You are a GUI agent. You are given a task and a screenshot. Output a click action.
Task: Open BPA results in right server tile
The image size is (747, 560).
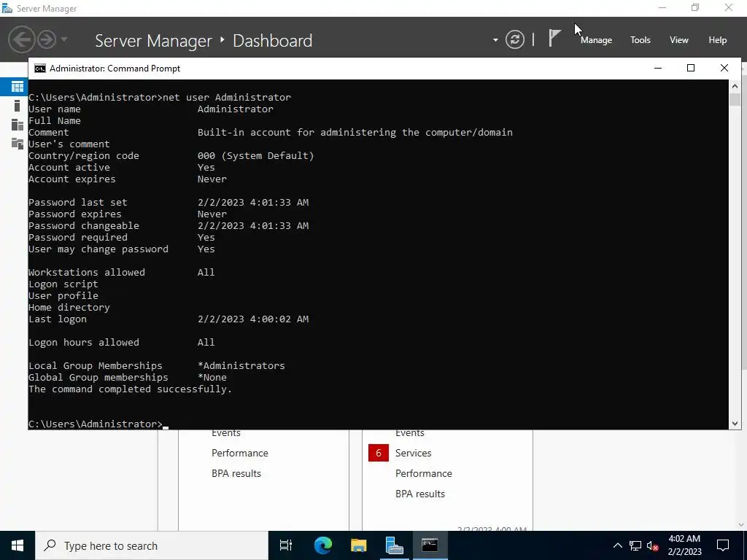pyautogui.click(x=419, y=494)
